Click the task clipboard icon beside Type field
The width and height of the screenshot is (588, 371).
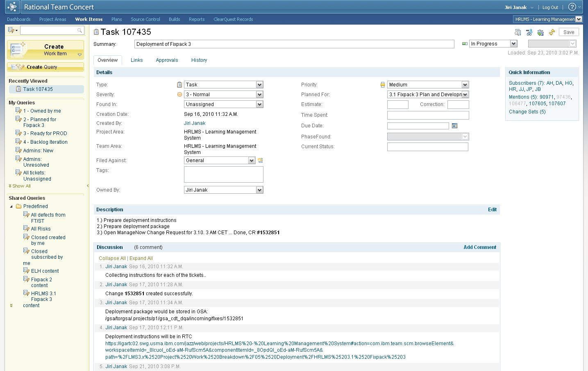click(x=179, y=85)
